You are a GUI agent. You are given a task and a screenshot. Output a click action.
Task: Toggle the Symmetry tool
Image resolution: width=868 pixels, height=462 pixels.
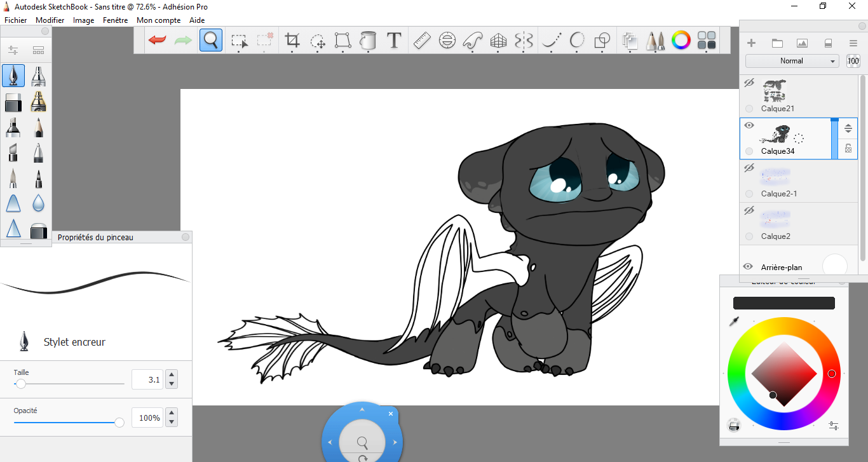point(524,41)
